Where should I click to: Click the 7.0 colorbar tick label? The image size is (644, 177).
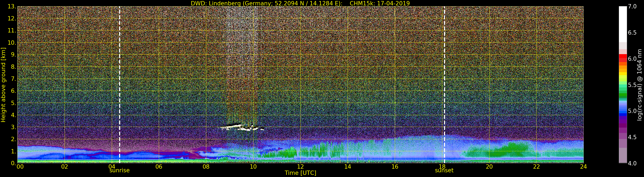[632, 6]
